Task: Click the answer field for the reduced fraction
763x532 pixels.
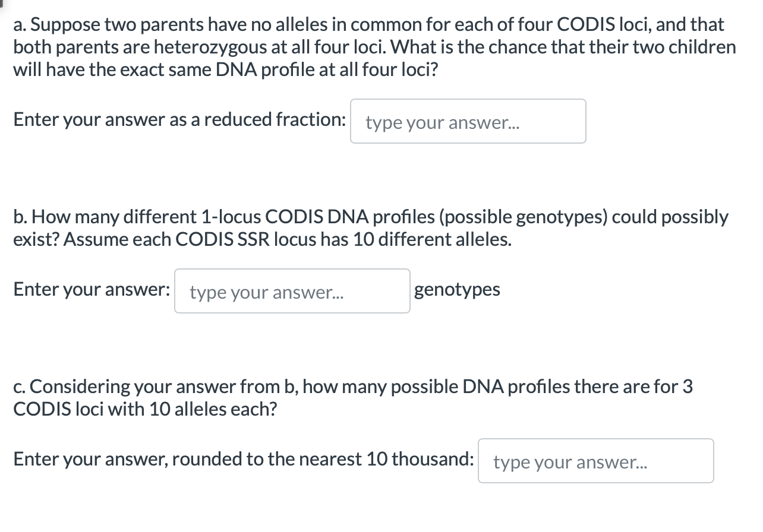Action: pyautogui.click(x=468, y=121)
